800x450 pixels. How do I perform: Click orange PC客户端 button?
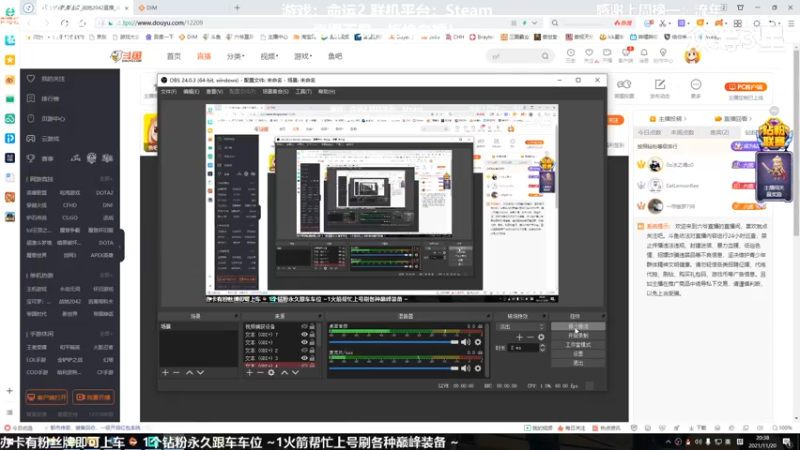[x=746, y=87]
